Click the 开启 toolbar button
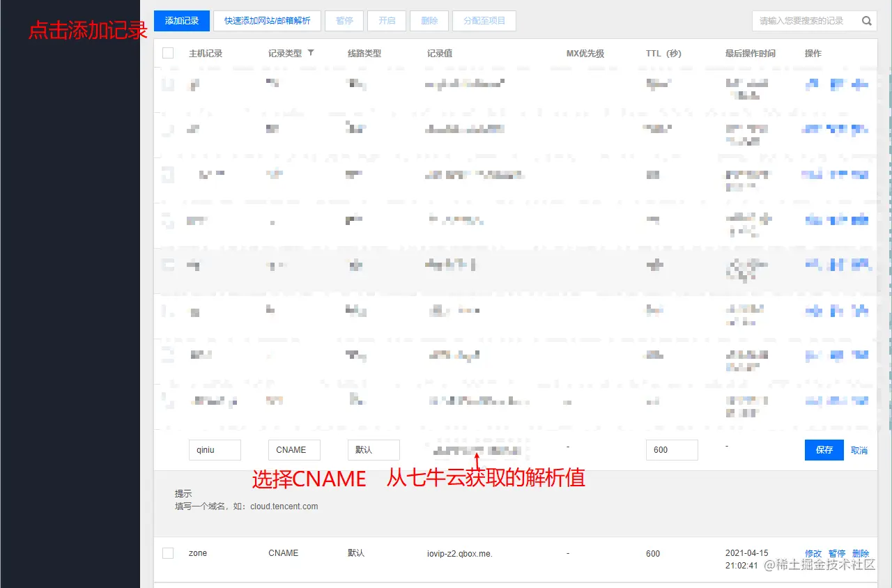 click(x=387, y=21)
